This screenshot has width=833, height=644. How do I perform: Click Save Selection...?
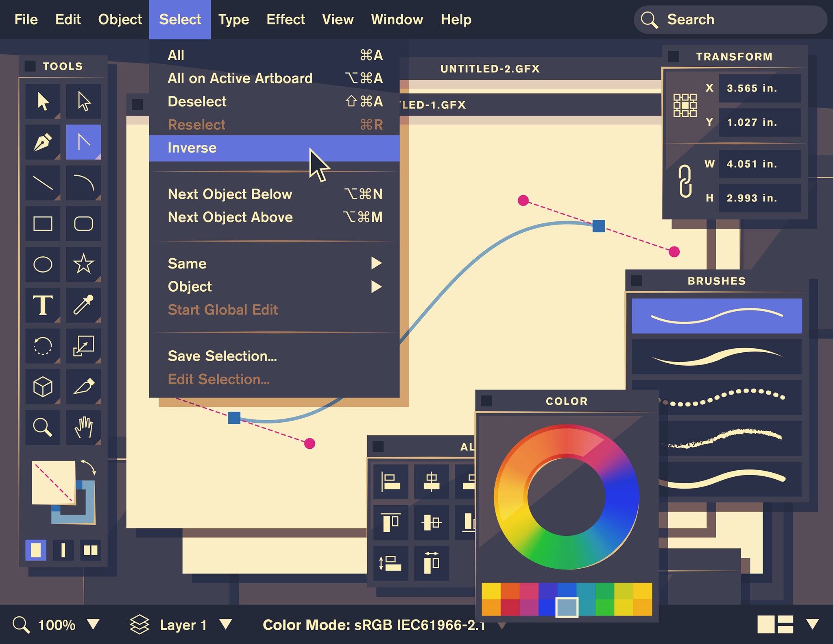point(222,356)
